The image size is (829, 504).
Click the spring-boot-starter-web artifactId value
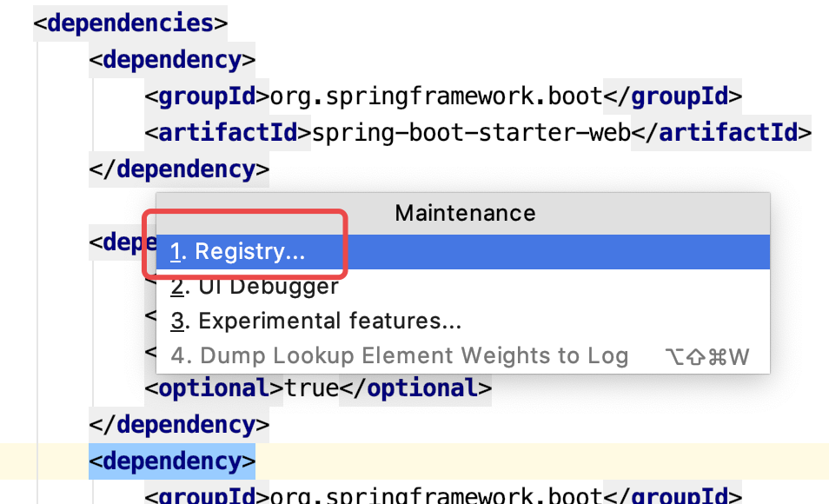[x=470, y=133]
